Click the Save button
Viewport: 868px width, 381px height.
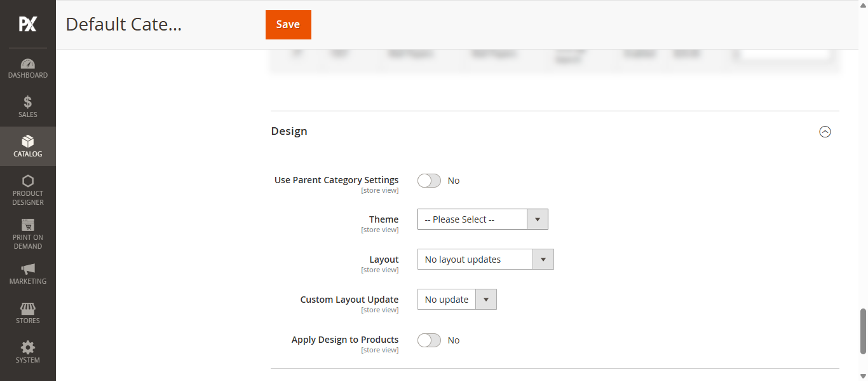coord(288,25)
